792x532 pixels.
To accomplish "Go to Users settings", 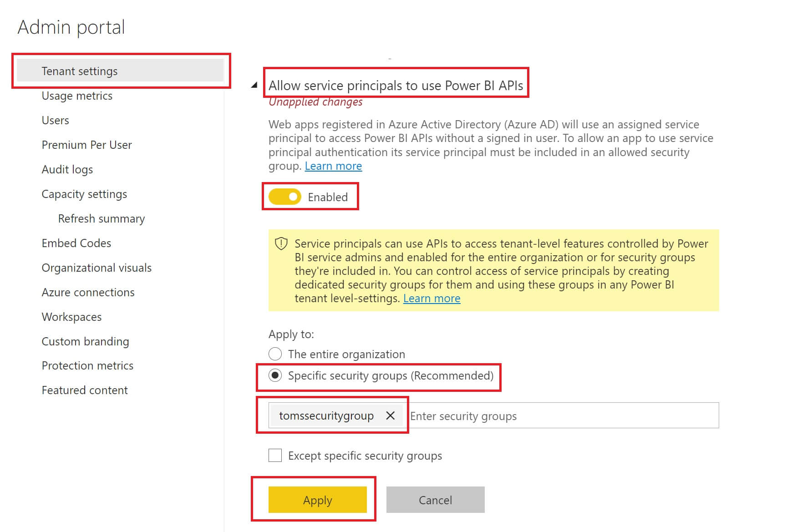I will pos(55,120).
